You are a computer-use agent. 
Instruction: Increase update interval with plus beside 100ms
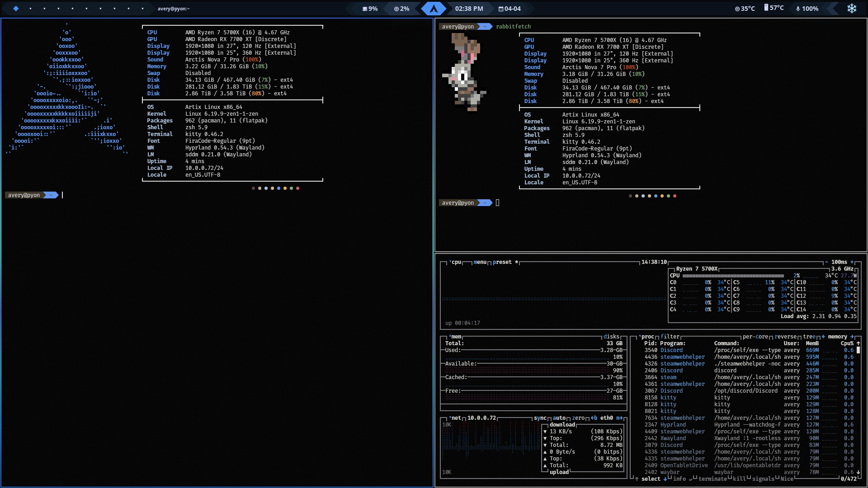click(852, 262)
